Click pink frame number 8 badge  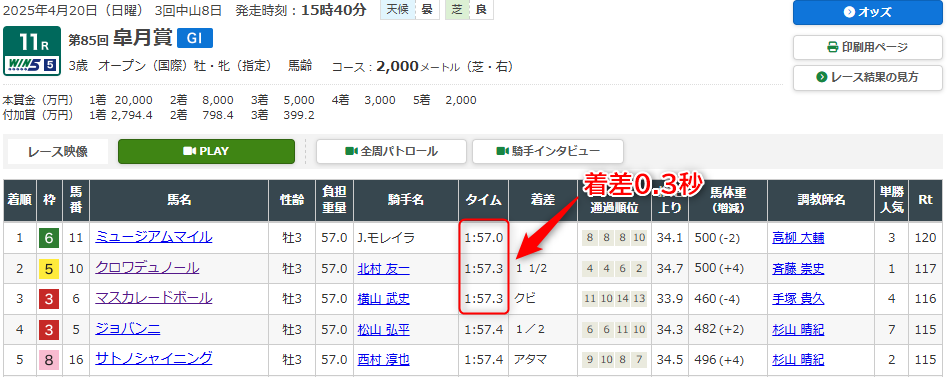pyautogui.click(x=49, y=361)
